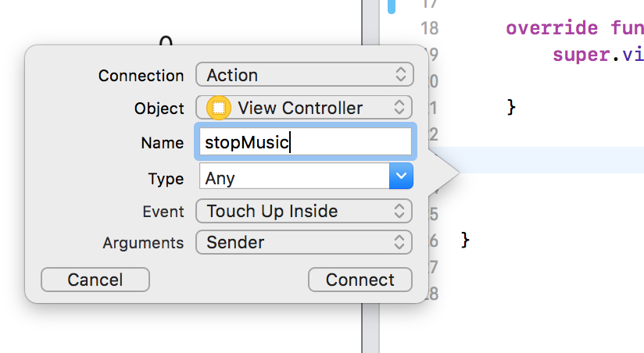The width and height of the screenshot is (644, 353).
Task: Click line number 18 in the gutter
Action: point(429,28)
